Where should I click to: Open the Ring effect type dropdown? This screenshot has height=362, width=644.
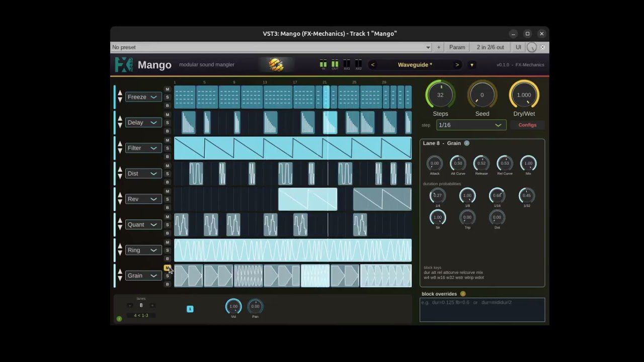[x=143, y=250]
